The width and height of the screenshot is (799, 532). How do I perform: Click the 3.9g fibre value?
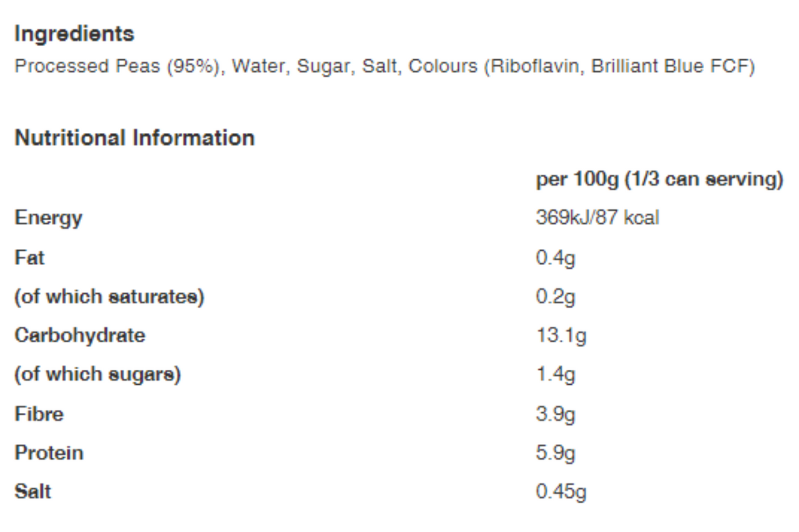coord(556,414)
